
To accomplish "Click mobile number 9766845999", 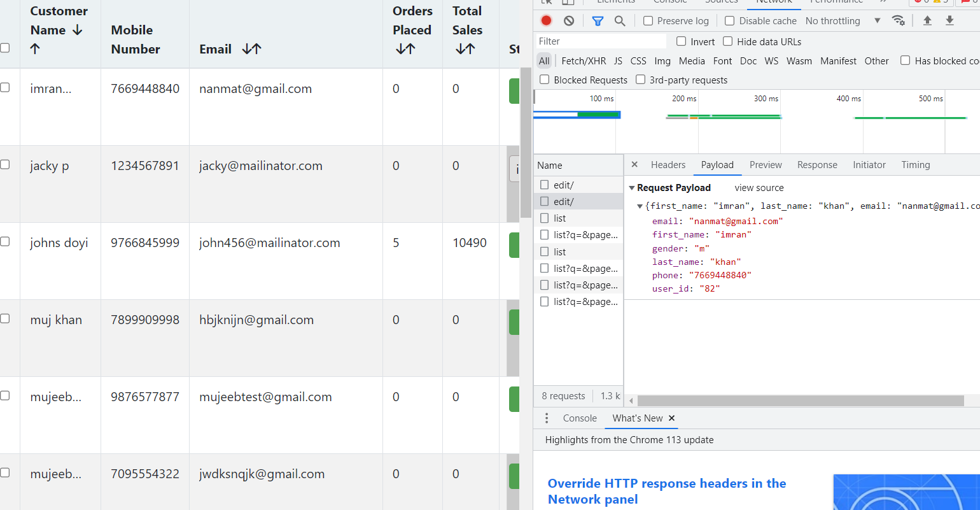I will pyautogui.click(x=145, y=243).
